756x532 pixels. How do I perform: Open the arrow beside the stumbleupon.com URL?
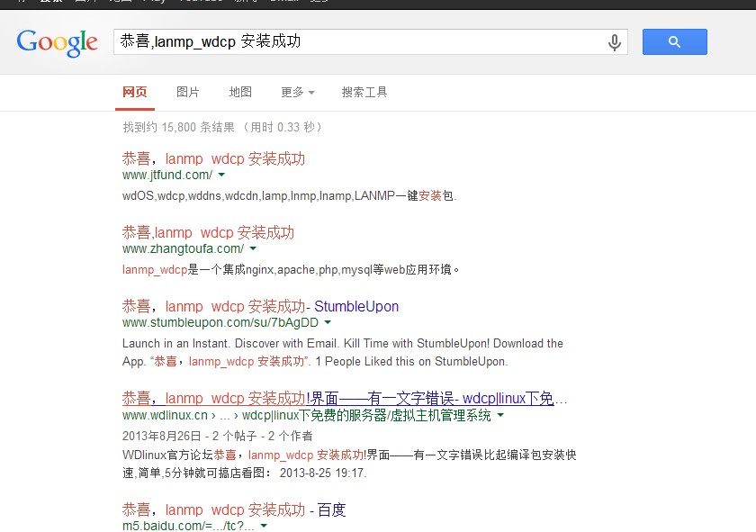pos(328,323)
